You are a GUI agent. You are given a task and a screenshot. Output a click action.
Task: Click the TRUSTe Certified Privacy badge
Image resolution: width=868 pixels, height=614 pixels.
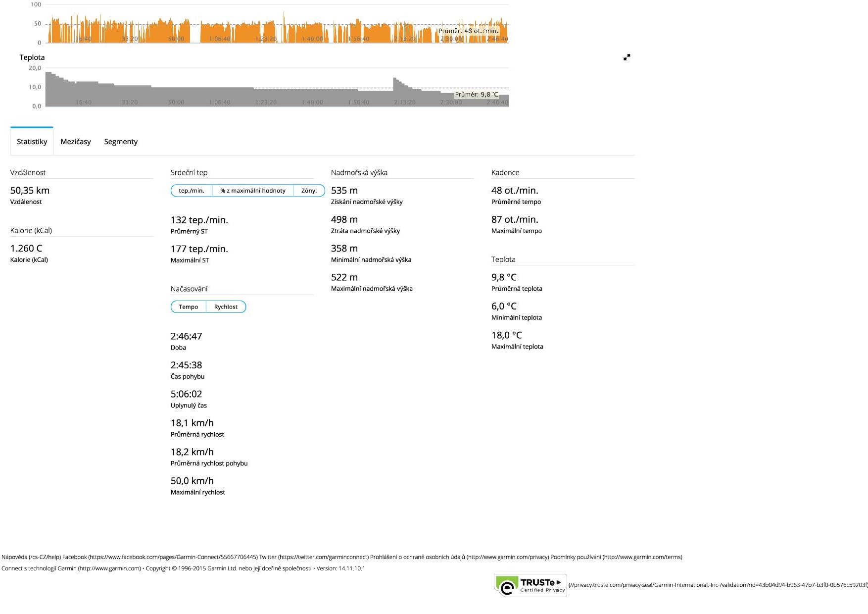(x=530, y=585)
